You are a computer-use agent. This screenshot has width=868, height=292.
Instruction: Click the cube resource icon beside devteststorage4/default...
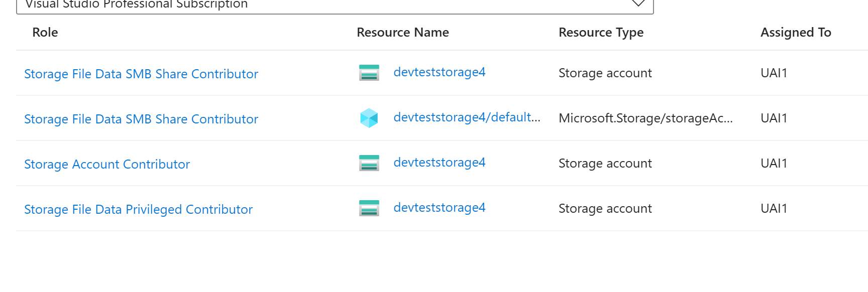(369, 118)
